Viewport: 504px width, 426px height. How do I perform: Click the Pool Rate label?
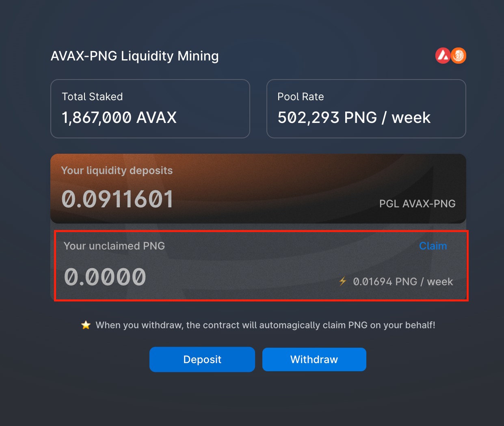301,97
